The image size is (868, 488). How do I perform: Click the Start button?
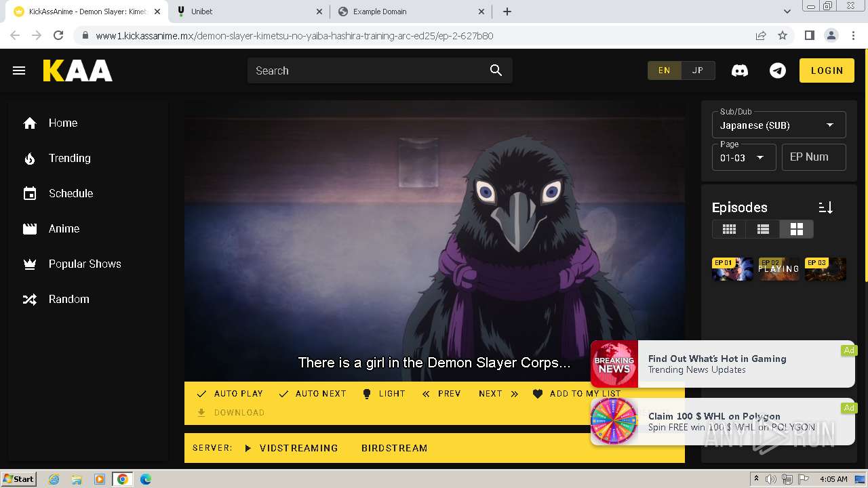19,479
